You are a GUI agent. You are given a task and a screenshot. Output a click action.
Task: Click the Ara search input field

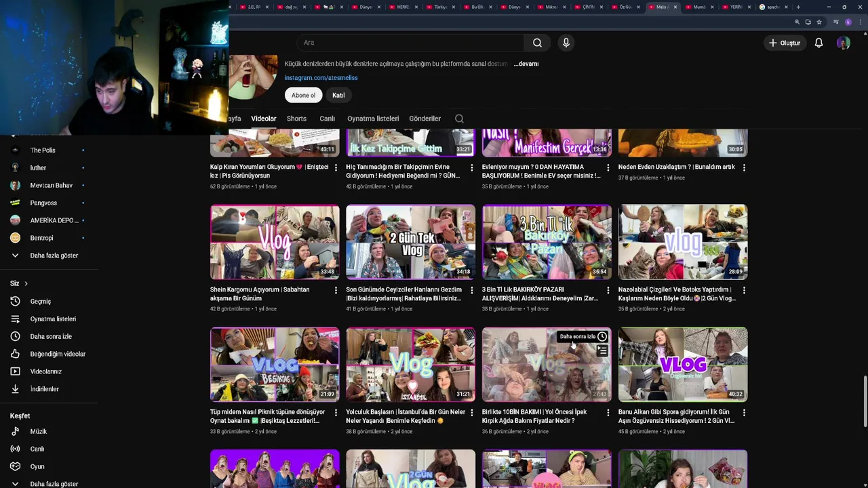click(x=410, y=43)
